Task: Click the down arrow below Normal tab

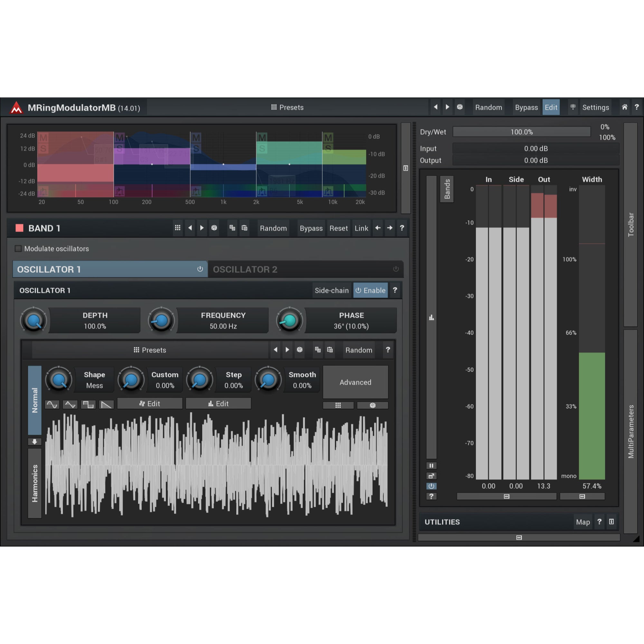Action: (x=35, y=442)
